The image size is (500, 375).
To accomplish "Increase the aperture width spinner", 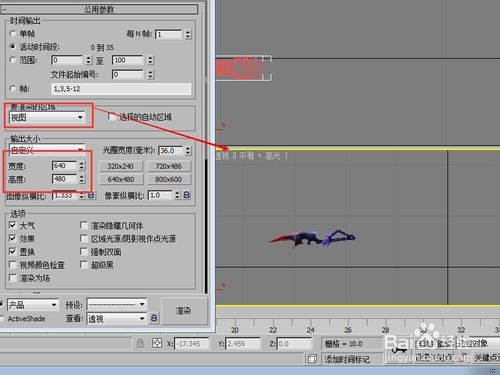I will click(188, 148).
